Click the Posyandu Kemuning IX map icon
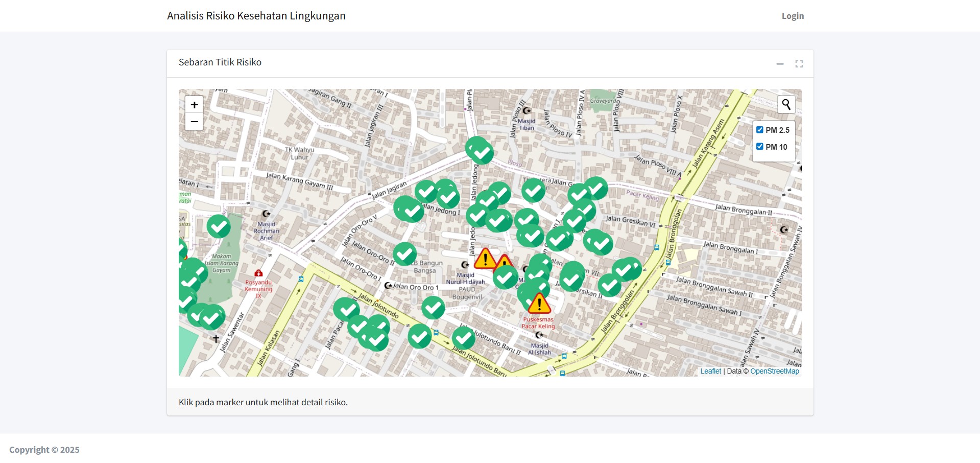Viewport: 980px width, 463px height. point(258,273)
